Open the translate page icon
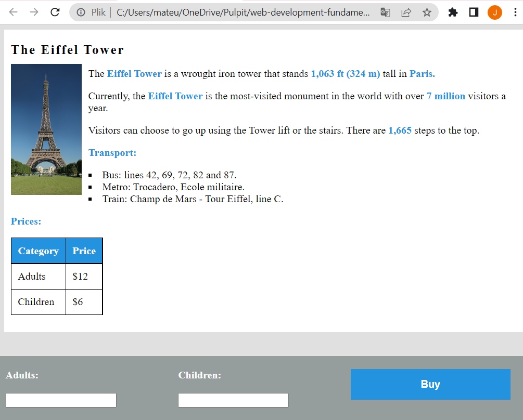 385,12
